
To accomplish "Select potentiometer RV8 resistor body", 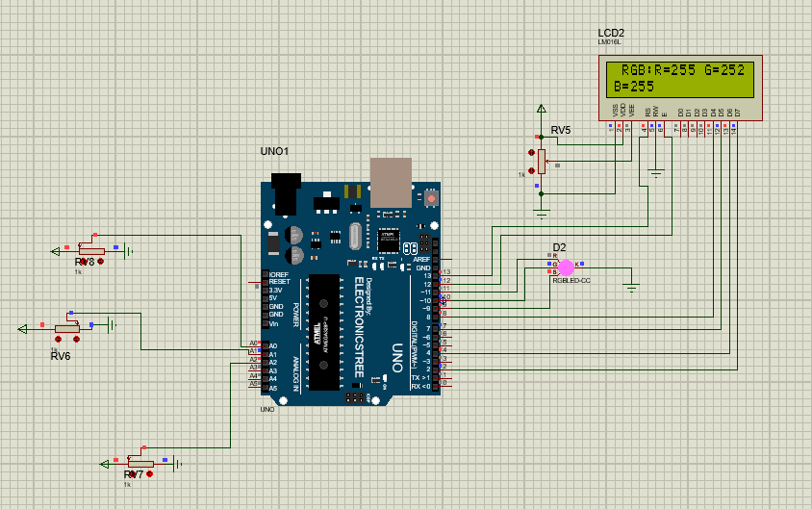I will pyautogui.click(x=89, y=251).
